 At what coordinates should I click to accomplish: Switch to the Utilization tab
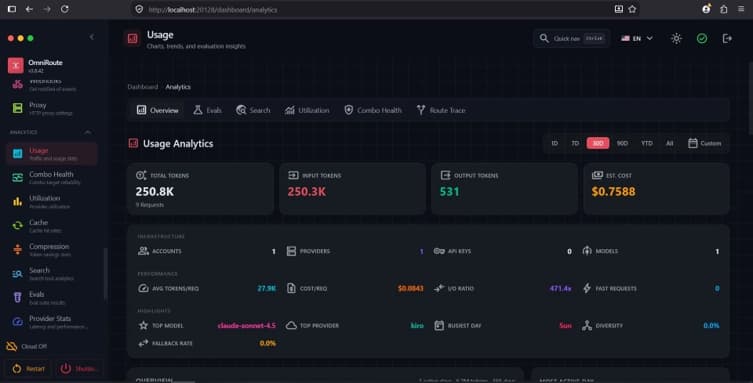pos(307,110)
